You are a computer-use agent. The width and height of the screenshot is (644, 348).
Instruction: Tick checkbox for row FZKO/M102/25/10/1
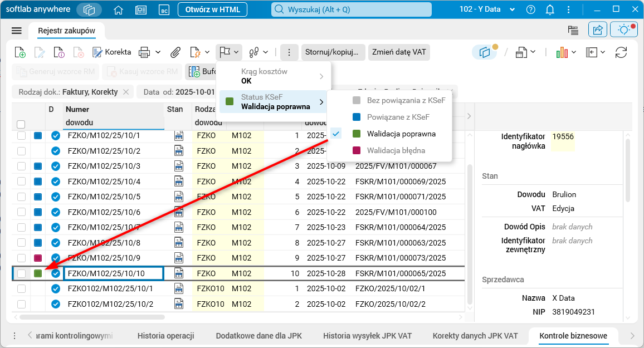(x=21, y=135)
